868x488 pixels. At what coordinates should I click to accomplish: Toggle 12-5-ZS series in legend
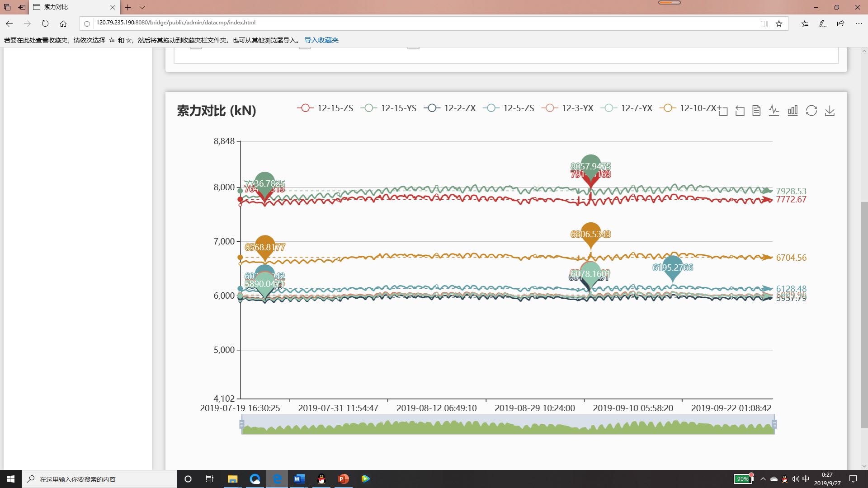click(x=509, y=108)
